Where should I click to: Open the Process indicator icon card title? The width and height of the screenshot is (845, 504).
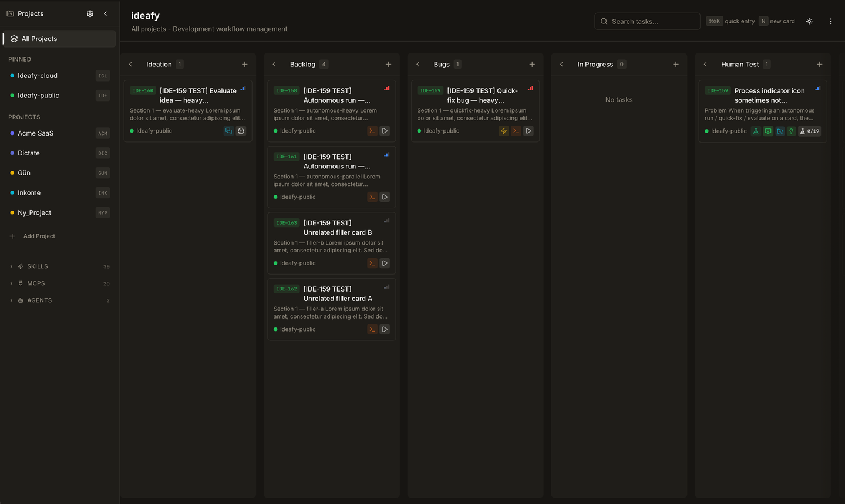coord(769,96)
